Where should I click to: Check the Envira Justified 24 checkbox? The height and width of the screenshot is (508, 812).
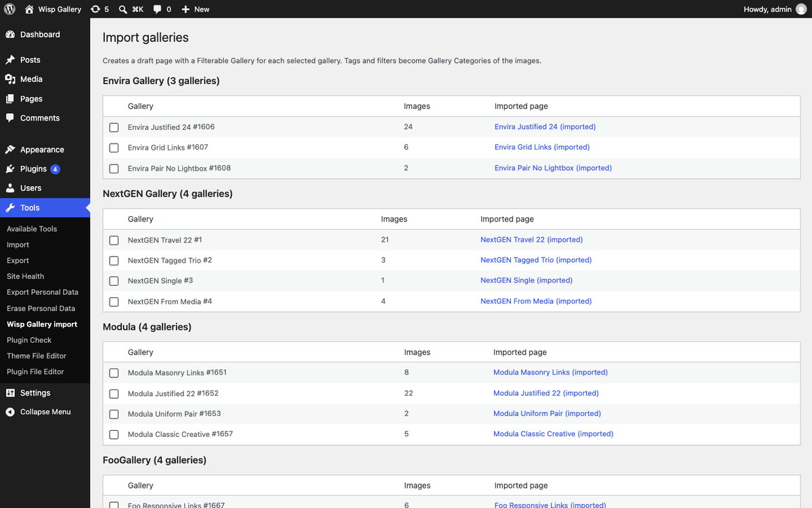tap(114, 127)
